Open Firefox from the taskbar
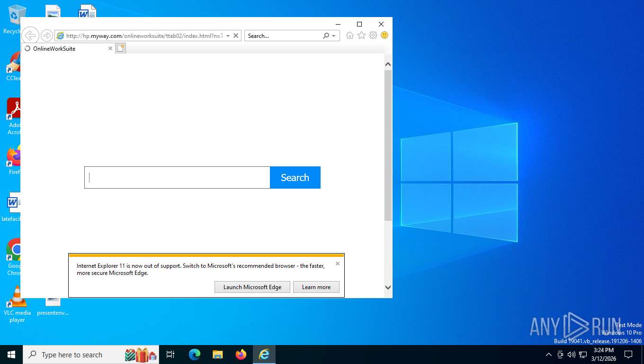This screenshot has width=644, height=364. [241, 355]
